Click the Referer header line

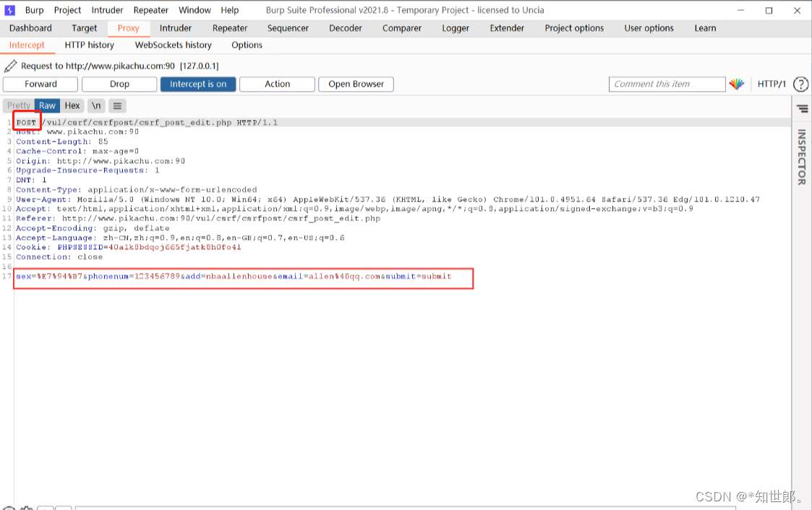198,218
